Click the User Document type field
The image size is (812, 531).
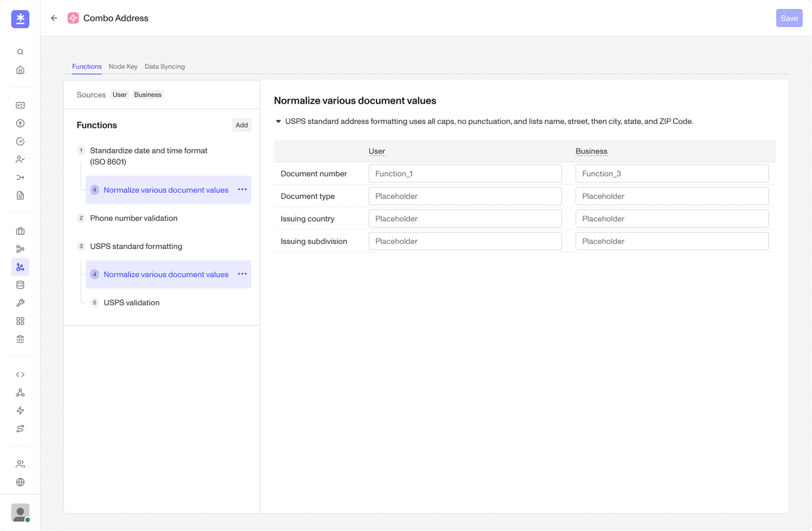(465, 196)
